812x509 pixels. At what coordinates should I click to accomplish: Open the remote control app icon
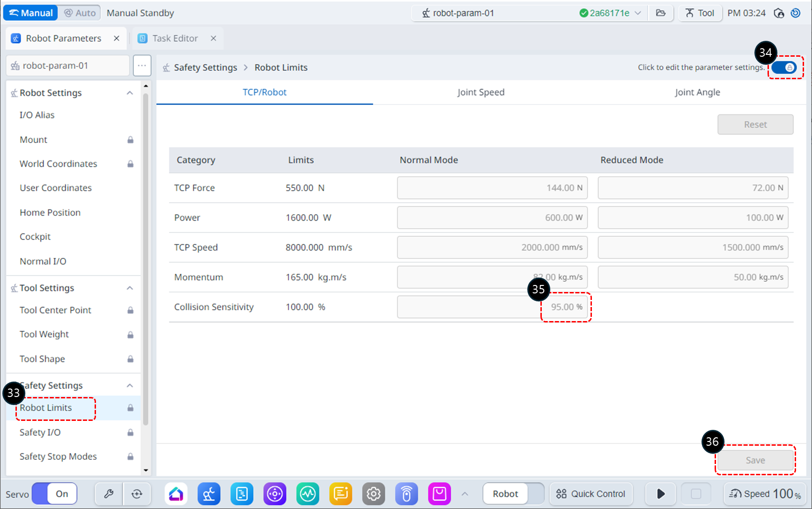click(406, 494)
